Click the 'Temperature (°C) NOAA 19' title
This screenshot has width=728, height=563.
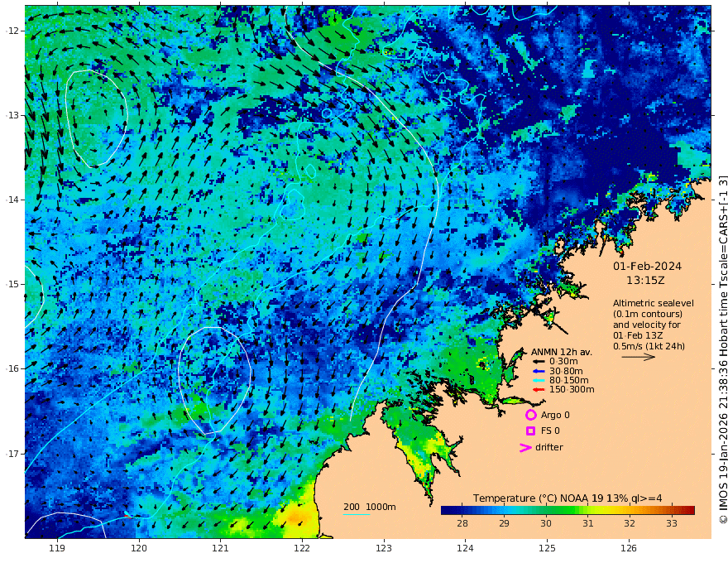(x=538, y=498)
